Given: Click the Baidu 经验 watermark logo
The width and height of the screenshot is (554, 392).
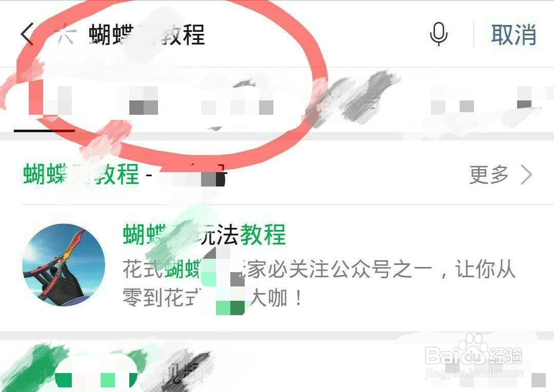Looking at the screenshot, I should coord(473,353).
